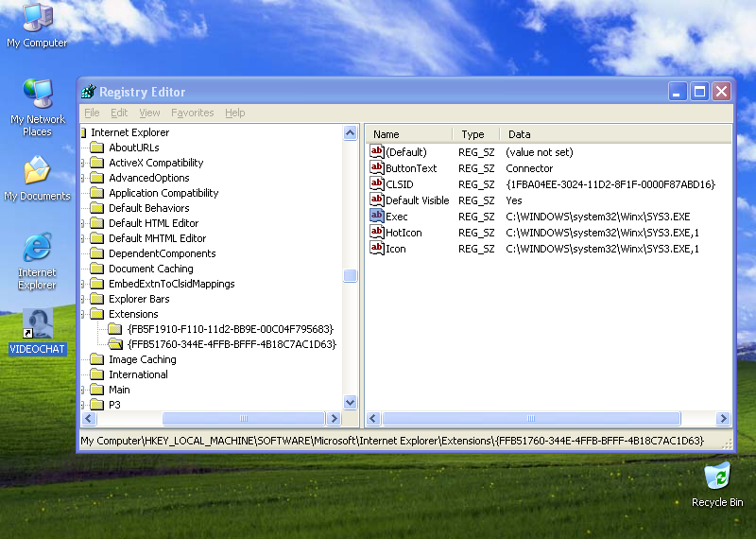Open the Recycle Bin desktop icon
Viewport: 756px width, 539px height.
pos(717,484)
